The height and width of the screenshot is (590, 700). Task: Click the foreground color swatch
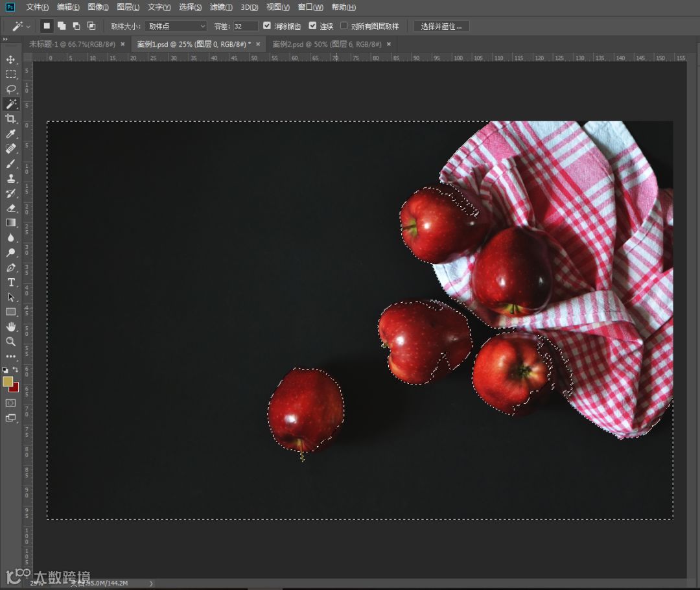8,381
